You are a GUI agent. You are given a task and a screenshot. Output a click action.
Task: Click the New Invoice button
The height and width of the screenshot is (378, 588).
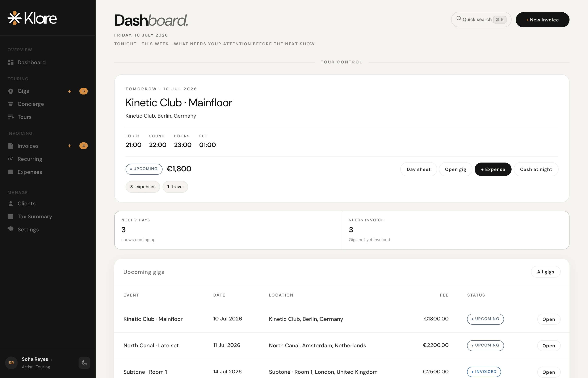click(x=542, y=20)
